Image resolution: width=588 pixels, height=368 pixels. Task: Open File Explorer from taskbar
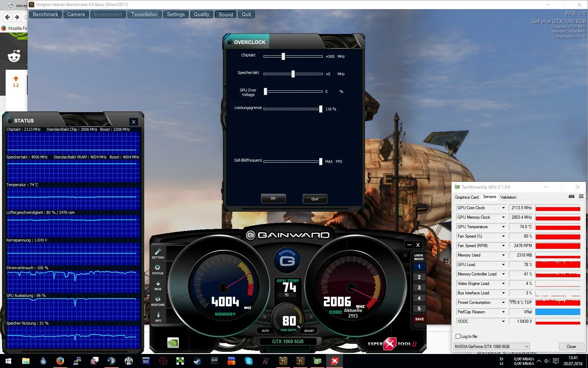click(26, 361)
